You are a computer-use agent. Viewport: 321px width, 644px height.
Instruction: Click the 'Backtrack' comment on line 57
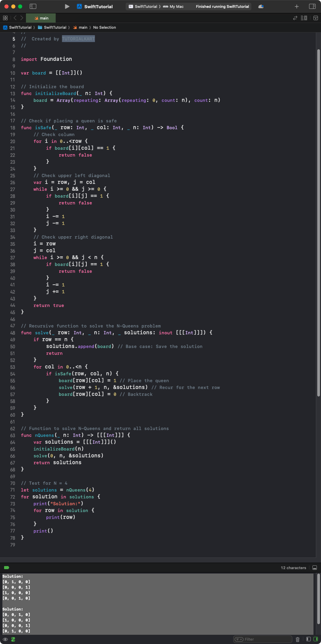coord(136,394)
